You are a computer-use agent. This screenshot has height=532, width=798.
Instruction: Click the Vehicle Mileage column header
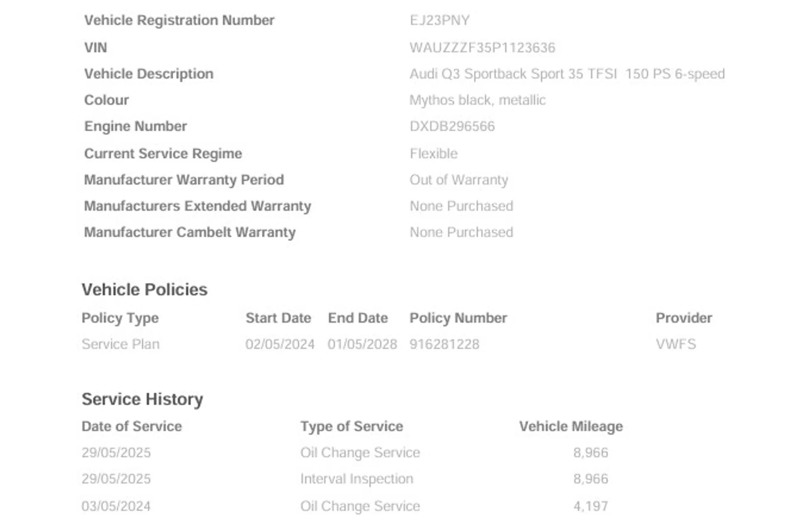click(x=571, y=426)
